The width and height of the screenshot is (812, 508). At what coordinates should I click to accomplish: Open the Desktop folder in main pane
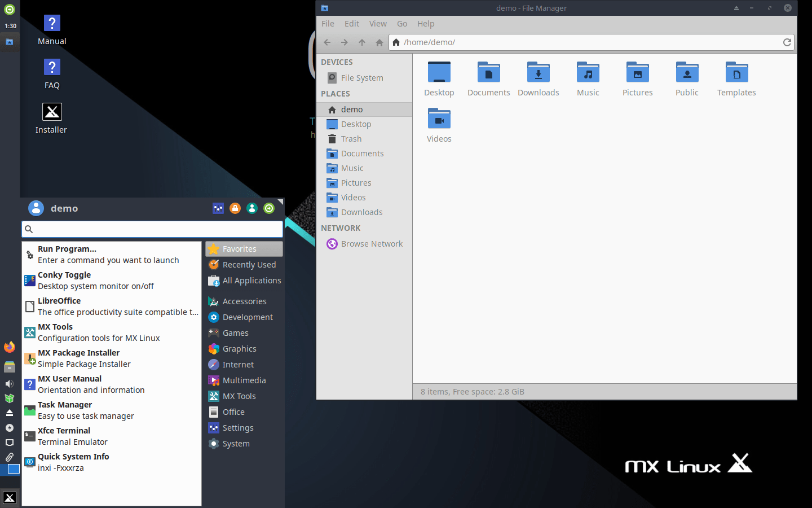439,79
